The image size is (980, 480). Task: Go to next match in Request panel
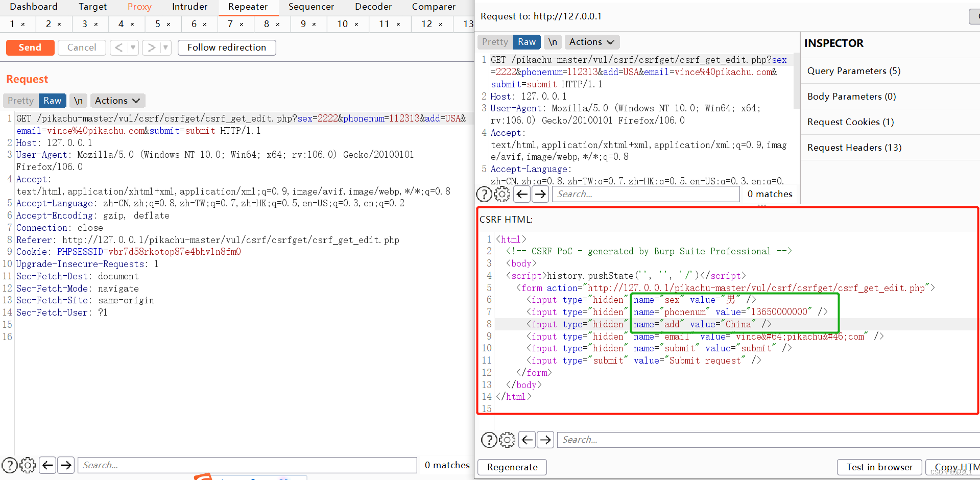coord(66,465)
